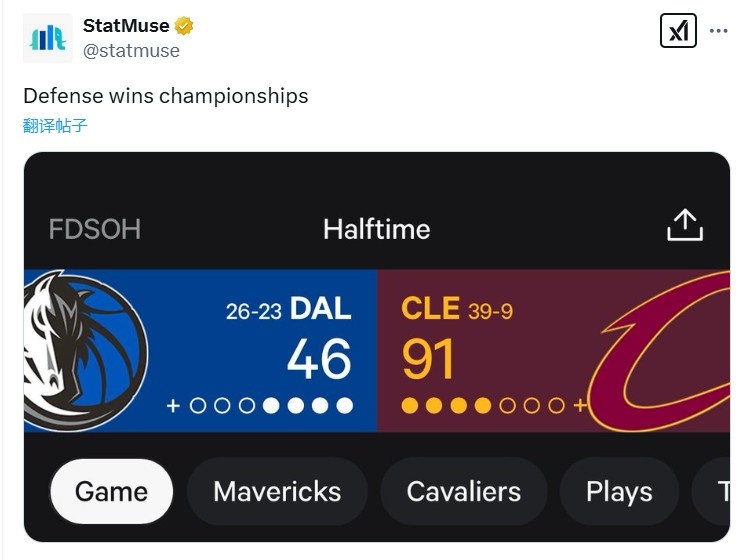Viewport: 750px width, 560px height.
Task: Open the Plays tab
Action: (x=619, y=491)
